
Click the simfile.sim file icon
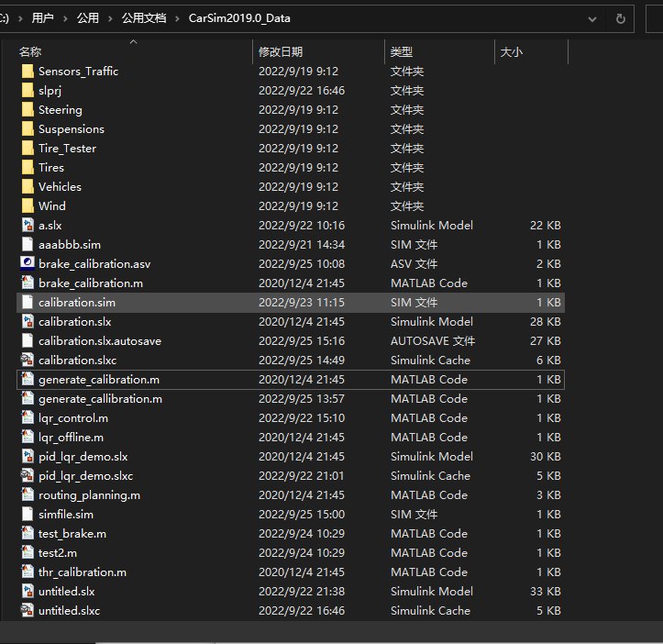pyautogui.click(x=28, y=514)
